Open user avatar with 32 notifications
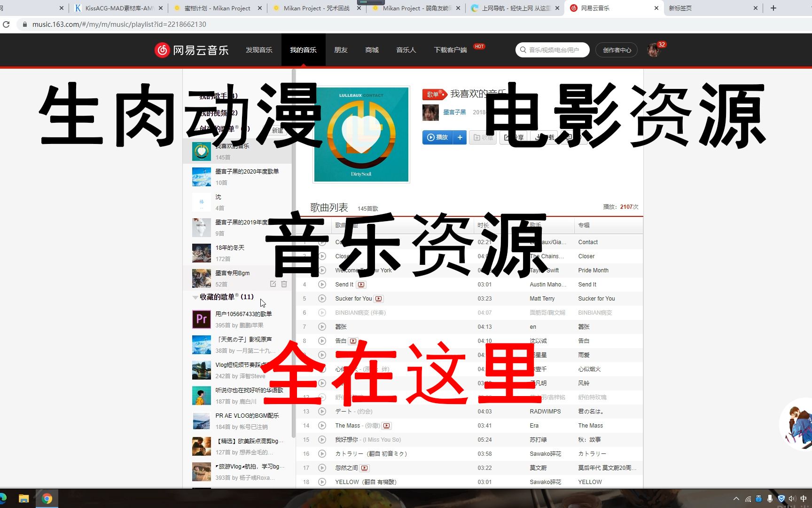The width and height of the screenshot is (812, 508). pyautogui.click(x=653, y=50)
